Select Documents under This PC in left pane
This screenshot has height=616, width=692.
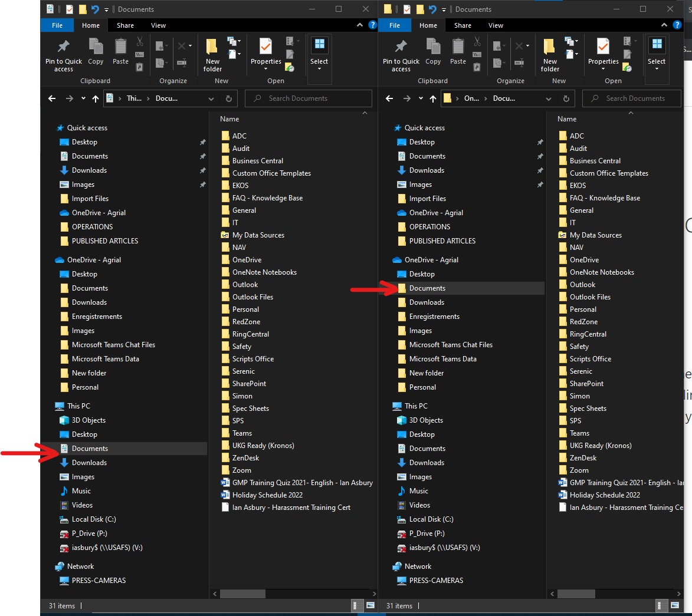90,449
